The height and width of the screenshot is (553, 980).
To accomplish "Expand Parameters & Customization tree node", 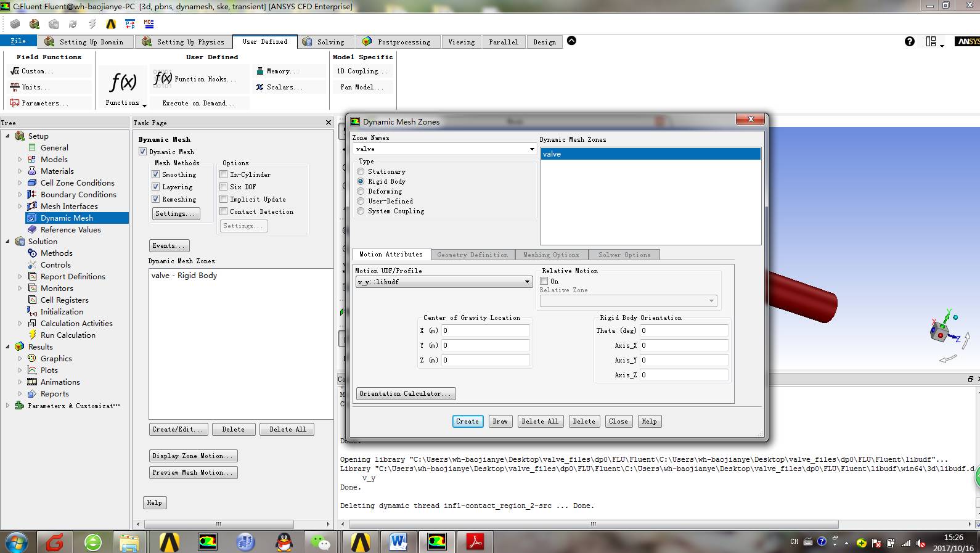I will [x=7, y=406].
